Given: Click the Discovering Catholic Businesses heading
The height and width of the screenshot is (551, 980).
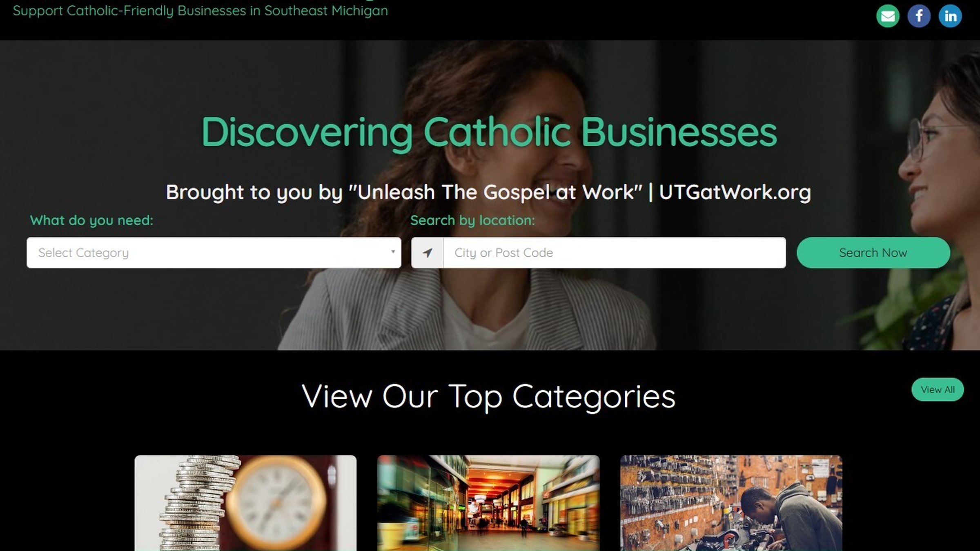Looking at the screenshot, I should (489, 132).
